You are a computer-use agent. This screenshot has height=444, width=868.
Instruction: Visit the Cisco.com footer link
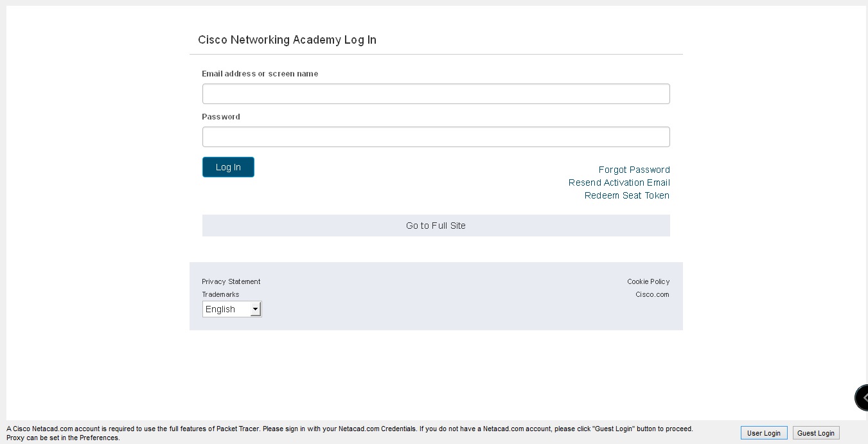tap(652, 294)
